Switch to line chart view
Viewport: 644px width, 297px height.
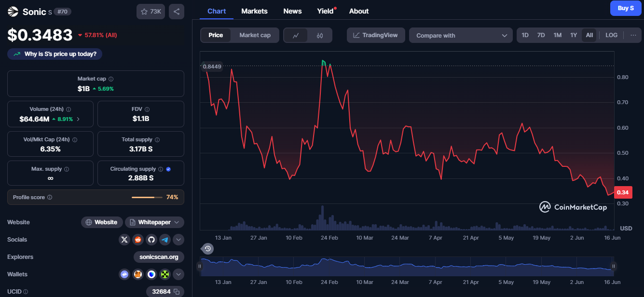[296, 35]
